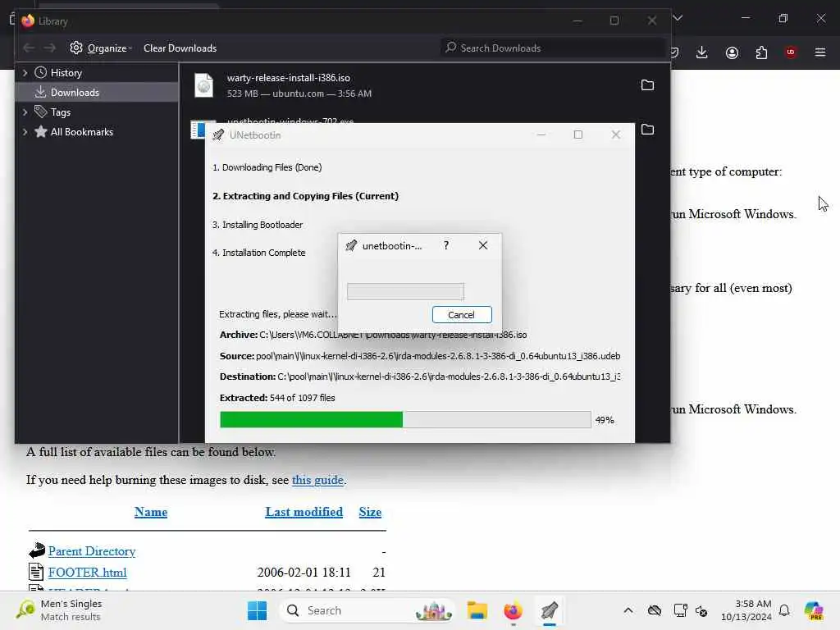Open folder for warty-release-install-i386.iso
Viewport: 840px width, 630px height.
click(647, 85)
